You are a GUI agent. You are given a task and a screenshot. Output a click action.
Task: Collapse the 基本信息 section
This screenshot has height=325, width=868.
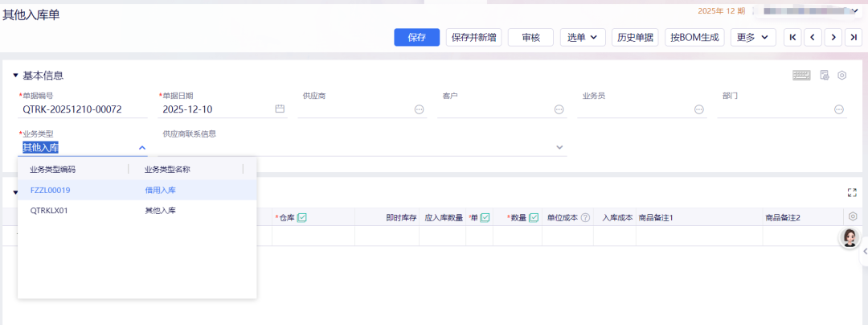pyautogui.click(x=15, y=76)
